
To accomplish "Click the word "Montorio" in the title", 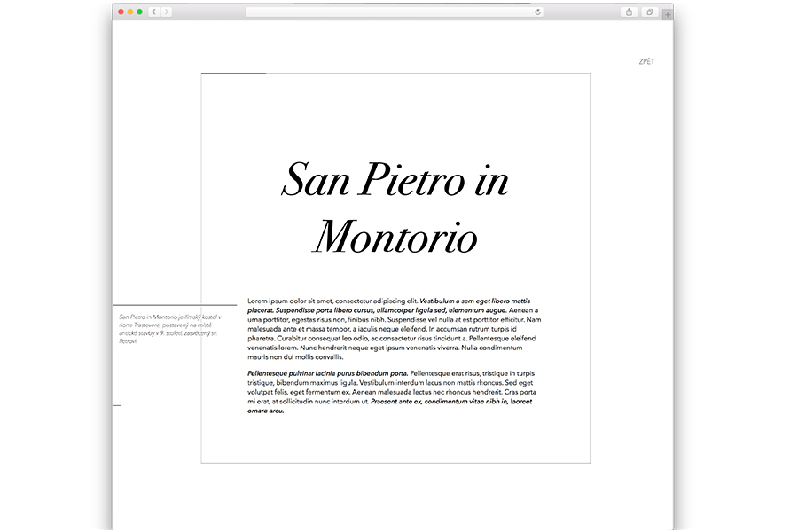I will pyautogui.click(x=395, y=238).
